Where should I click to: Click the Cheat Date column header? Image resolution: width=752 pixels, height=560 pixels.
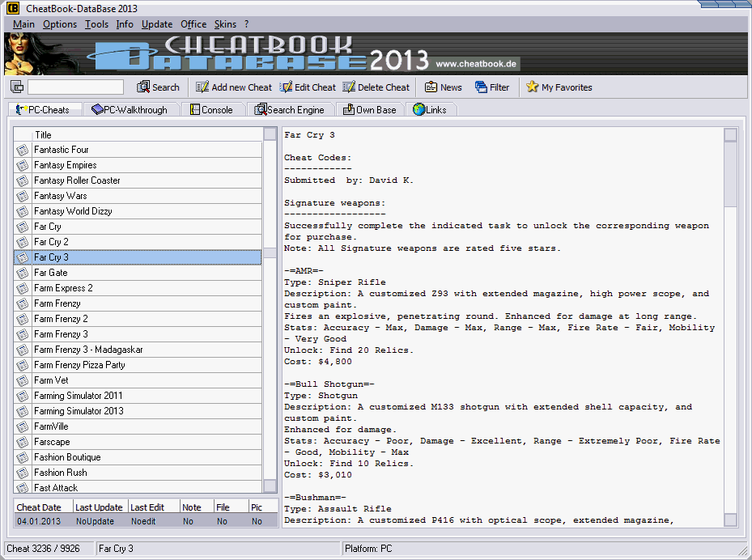[x=44, y=507]
